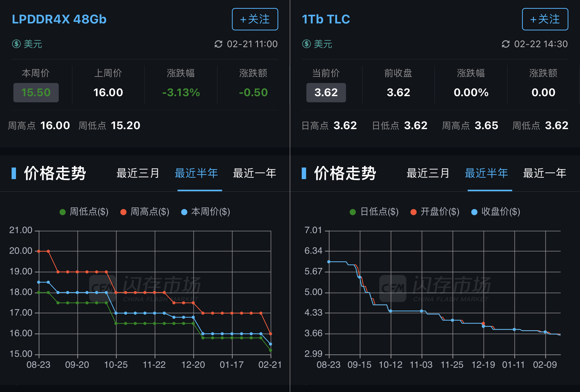Viewport: 580px width, 392px height.
Task: Toggle the blue 收盘价($) legend series
Action: pyautogui.click(x=496, y=212)
